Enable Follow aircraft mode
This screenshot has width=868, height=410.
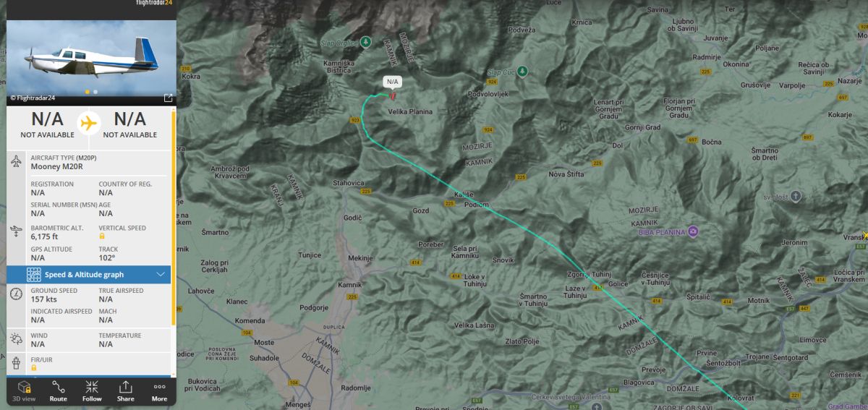92,391
